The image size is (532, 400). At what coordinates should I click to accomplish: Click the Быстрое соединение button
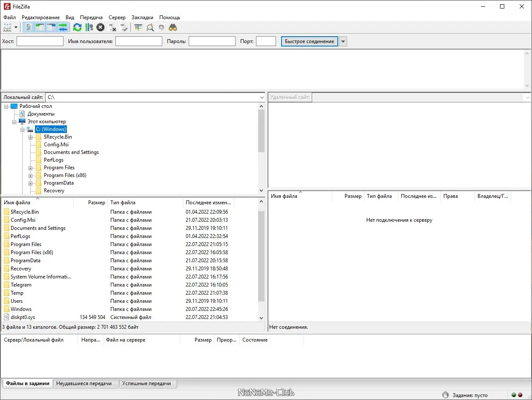click(310, 41)
